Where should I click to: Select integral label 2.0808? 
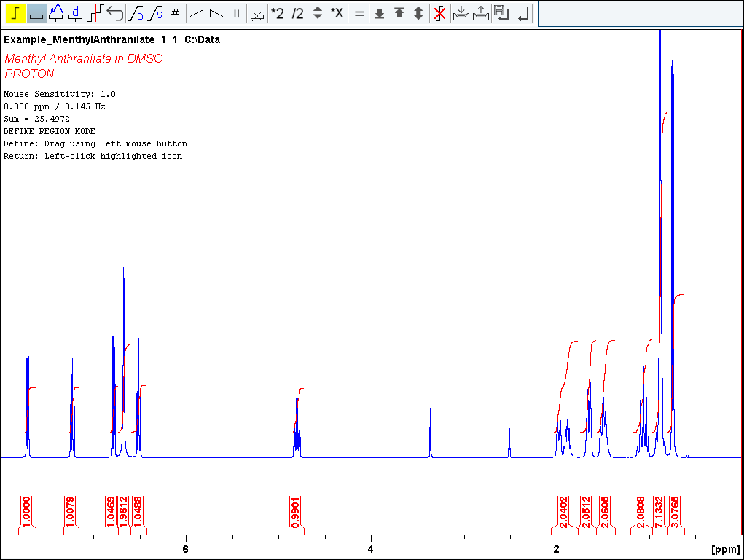tap(641, 512)
